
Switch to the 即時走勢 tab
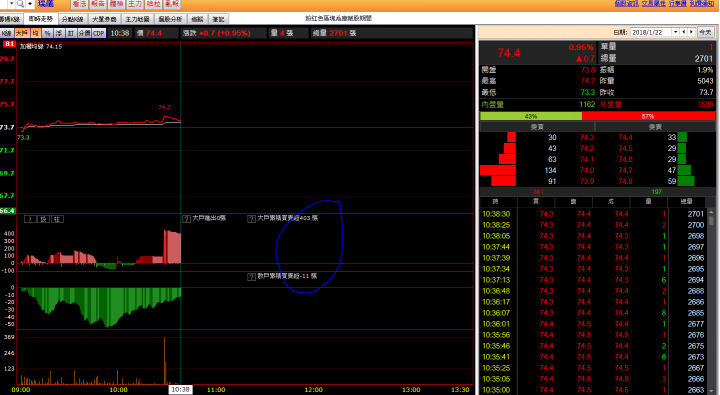pyautogui.click(x=41, y=19)
